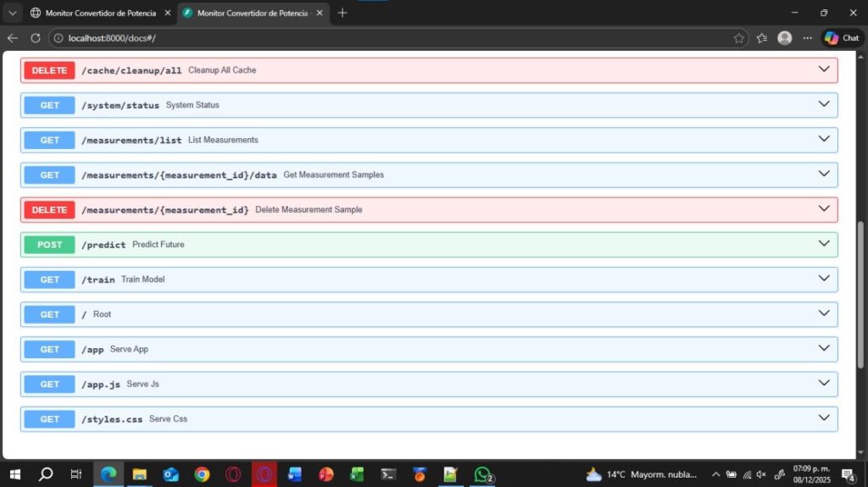Open Google Chrome from the taskbar

[x=202, y=474]
